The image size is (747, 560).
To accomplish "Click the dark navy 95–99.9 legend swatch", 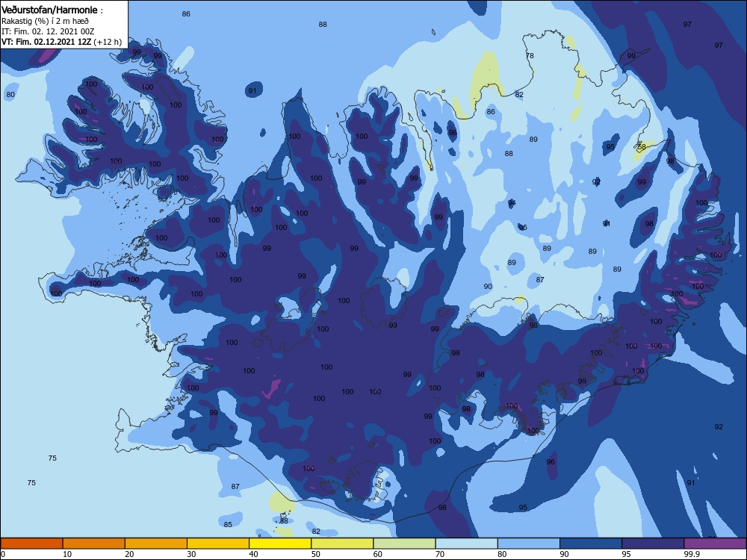I will tap(653, 544).
